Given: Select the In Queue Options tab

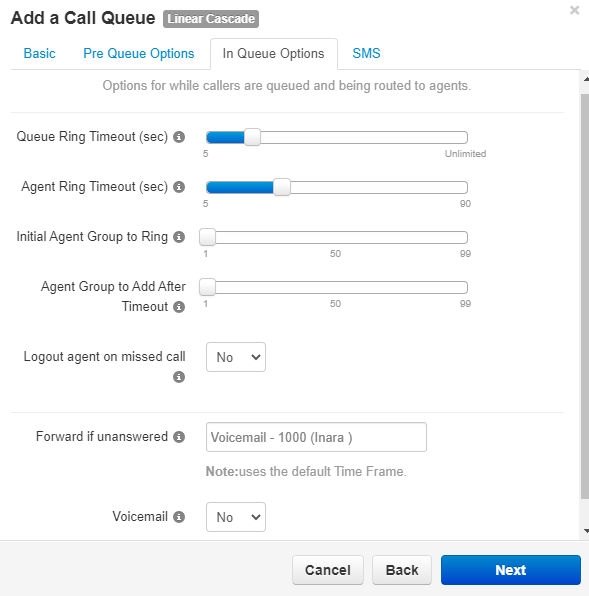Looking at the screenshot, I should [274, 54].
